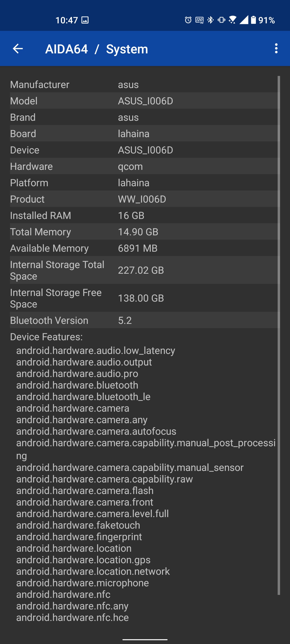Tap the back arrow in the header
The height and width of the screenshot is (644, 290).
tap(18, 49)
